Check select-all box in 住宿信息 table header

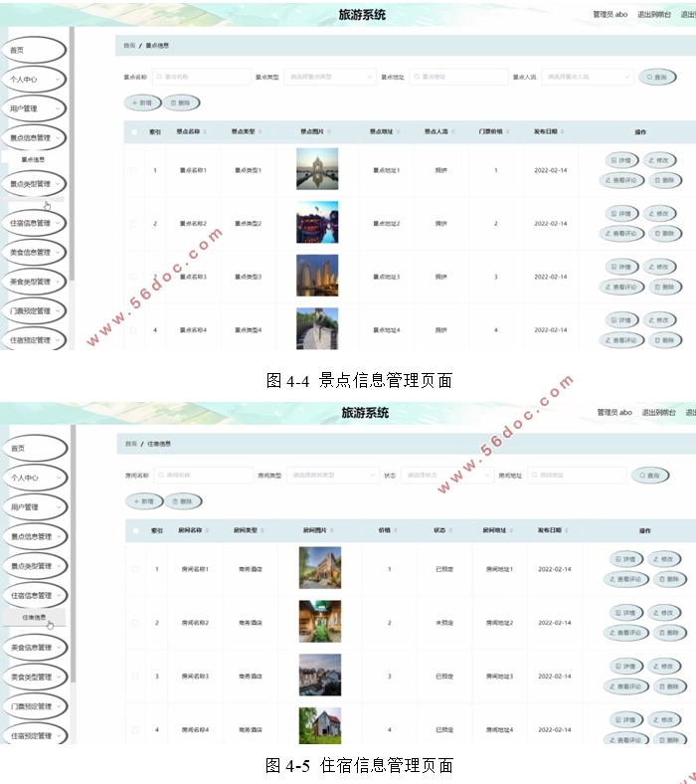point(136,530)
